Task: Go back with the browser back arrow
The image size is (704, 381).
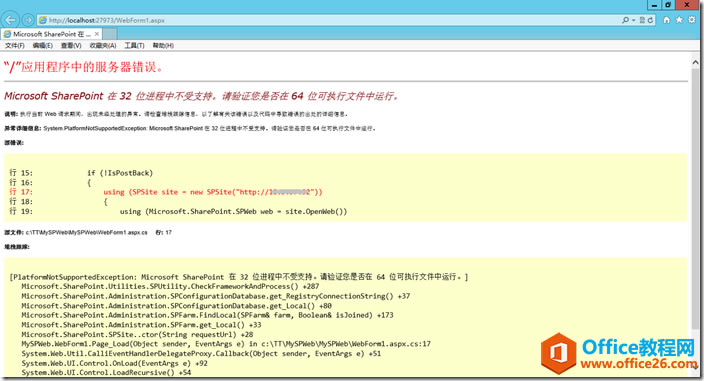Action: point(10,20)
